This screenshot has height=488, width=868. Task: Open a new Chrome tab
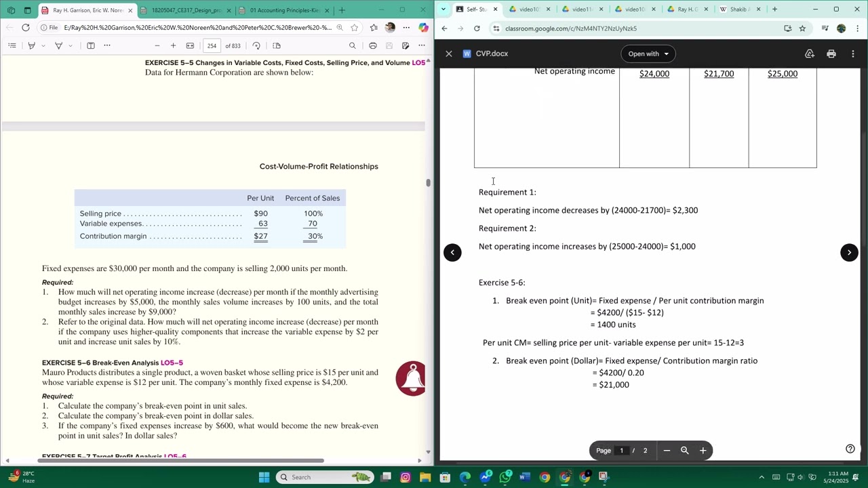(x=774, y=9)
